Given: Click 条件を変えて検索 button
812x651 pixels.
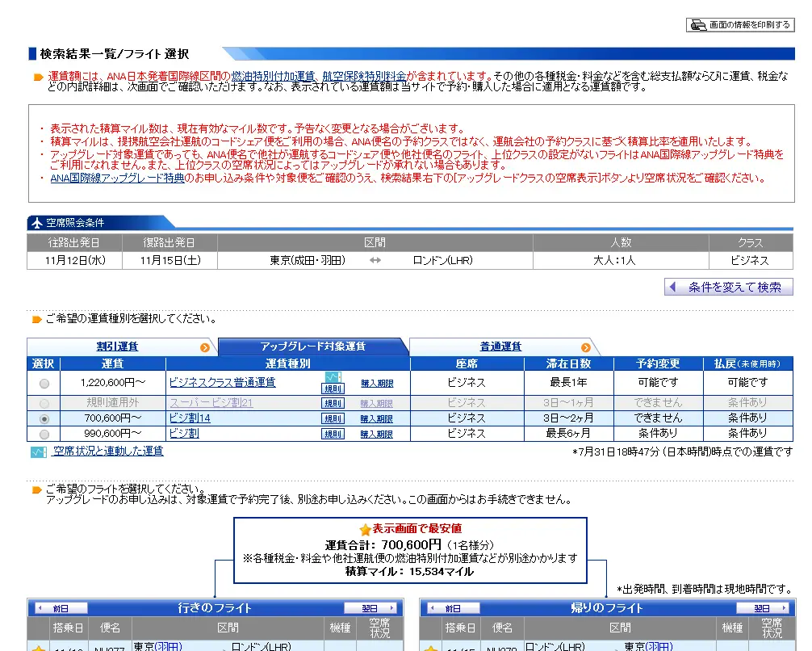Looking at the screenshot, I should (x=729, y=288).
